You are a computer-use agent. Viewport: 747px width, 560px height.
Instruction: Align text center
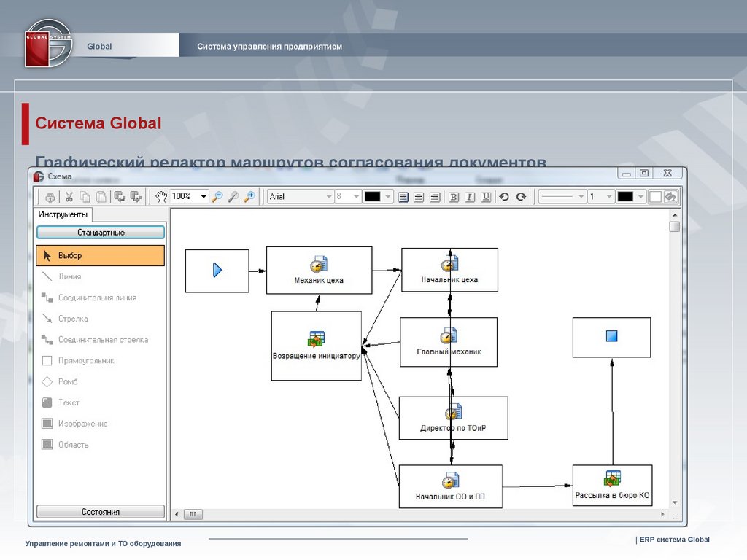coord(419,197)
